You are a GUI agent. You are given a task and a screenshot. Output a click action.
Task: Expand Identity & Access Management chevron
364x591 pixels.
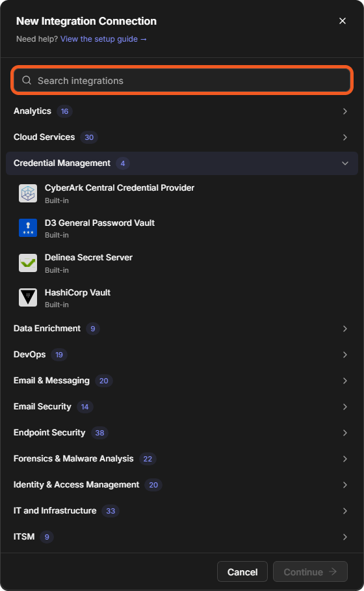tap(344, 485)
